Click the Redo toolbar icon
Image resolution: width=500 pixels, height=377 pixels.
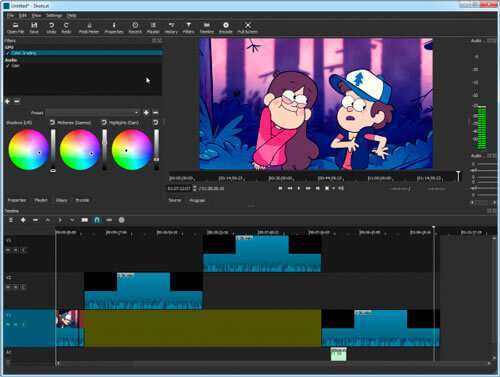[66, 28]
